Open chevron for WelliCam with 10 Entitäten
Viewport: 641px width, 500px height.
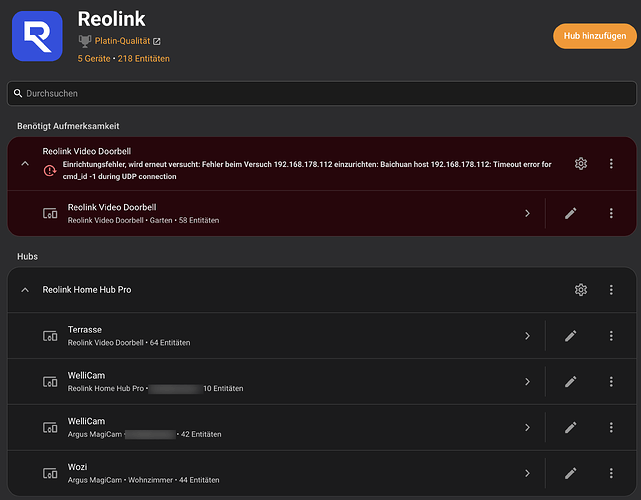pyautogui.click(x=527, y=381)
